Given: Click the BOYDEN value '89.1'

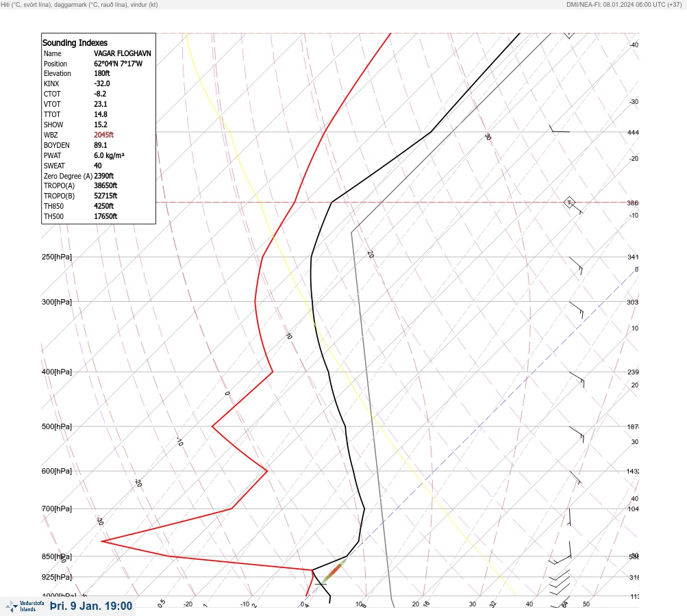Looking at the screenshot, I should coord(100,145).
